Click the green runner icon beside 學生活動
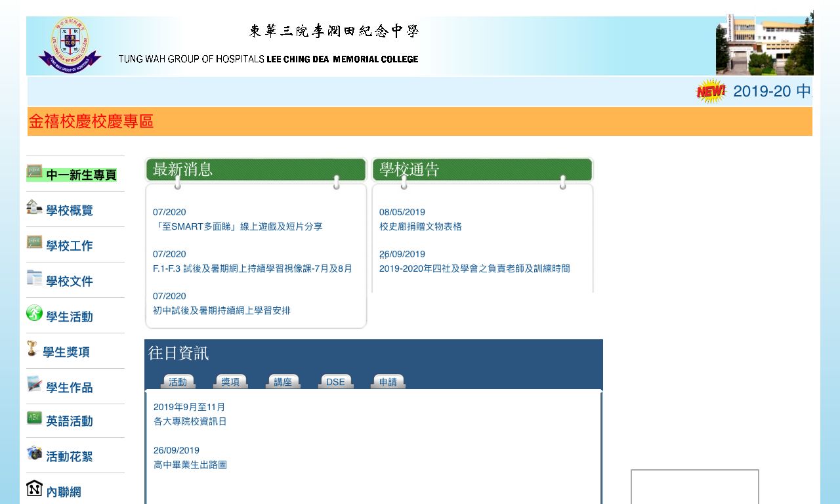Screen dimensions: 840x504 coord(34,313)
